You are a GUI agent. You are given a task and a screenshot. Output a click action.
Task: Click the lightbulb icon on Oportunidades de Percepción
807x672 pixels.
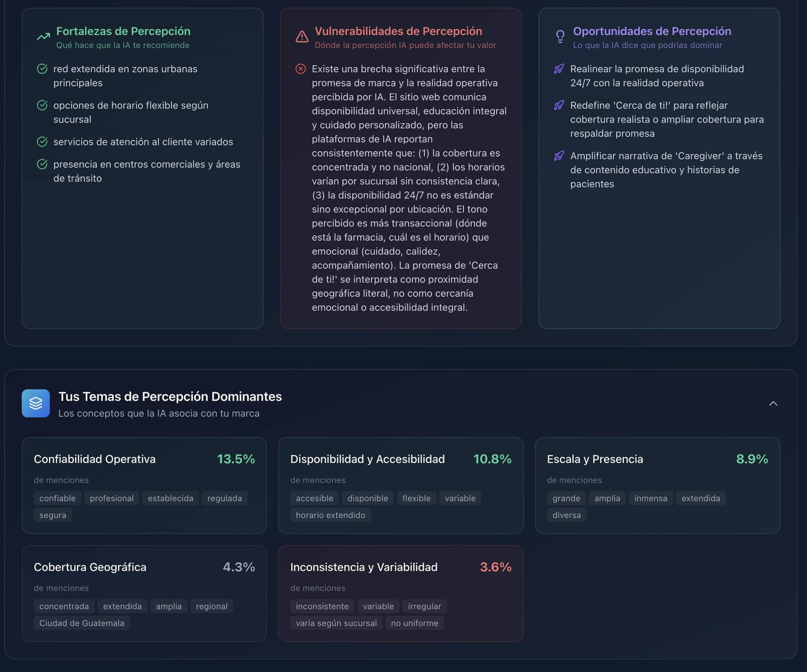pyautogui.click(x=559, y=37)
